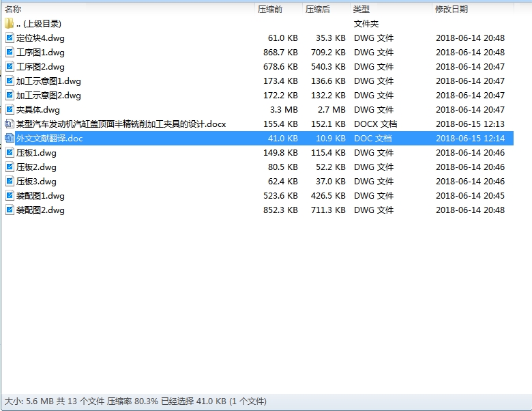Click the file icon for 压板3.dwg

[x=10, y=181]
